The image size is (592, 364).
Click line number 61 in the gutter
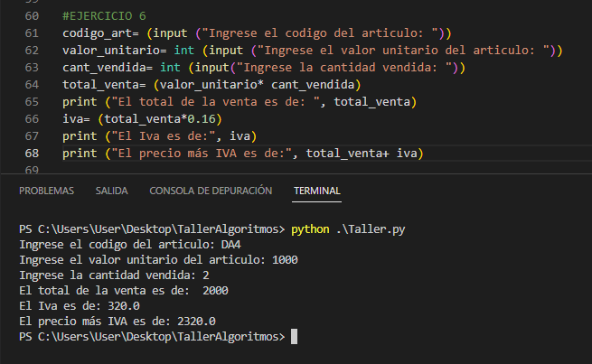pos(32,33)
